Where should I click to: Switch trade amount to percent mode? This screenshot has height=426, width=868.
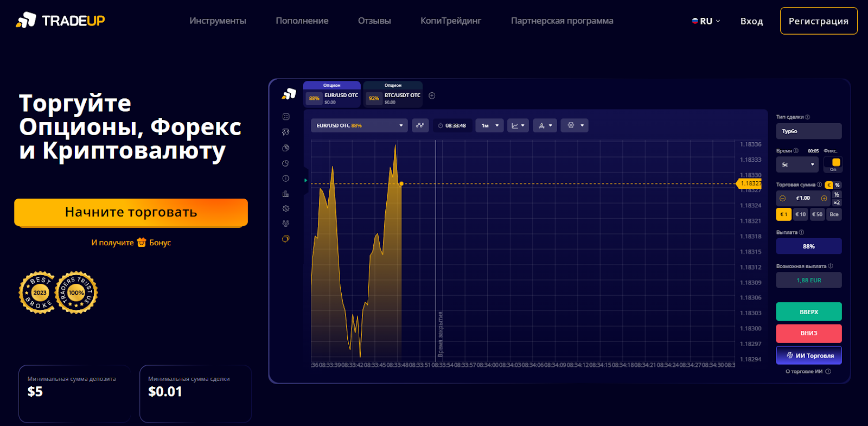tap(837, 185)
